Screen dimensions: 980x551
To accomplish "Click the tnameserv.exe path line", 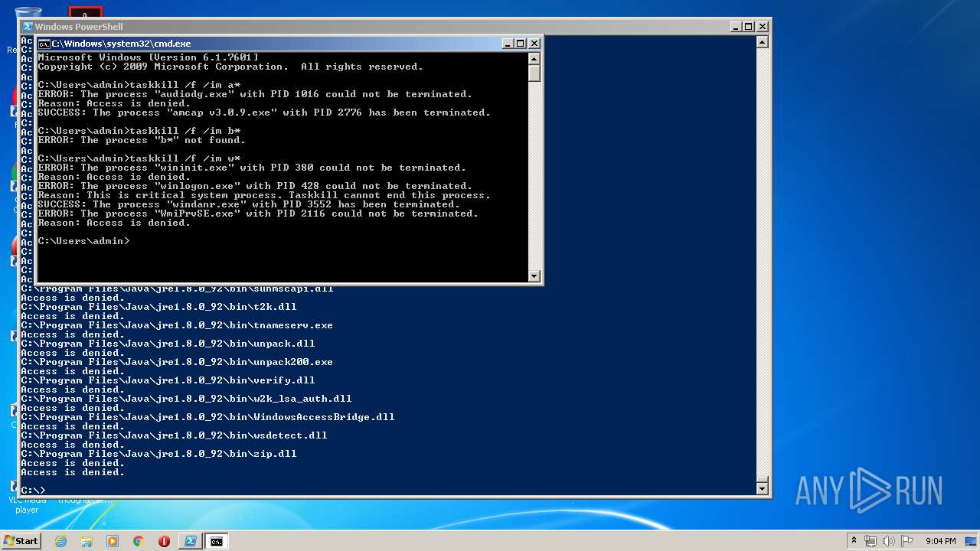I will click(x=177, y=325).
